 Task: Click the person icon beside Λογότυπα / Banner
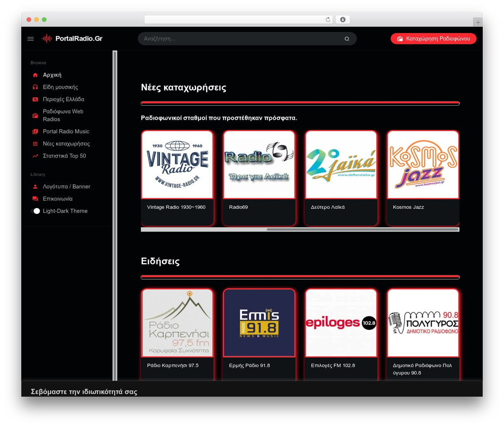[x=35, y=187]
